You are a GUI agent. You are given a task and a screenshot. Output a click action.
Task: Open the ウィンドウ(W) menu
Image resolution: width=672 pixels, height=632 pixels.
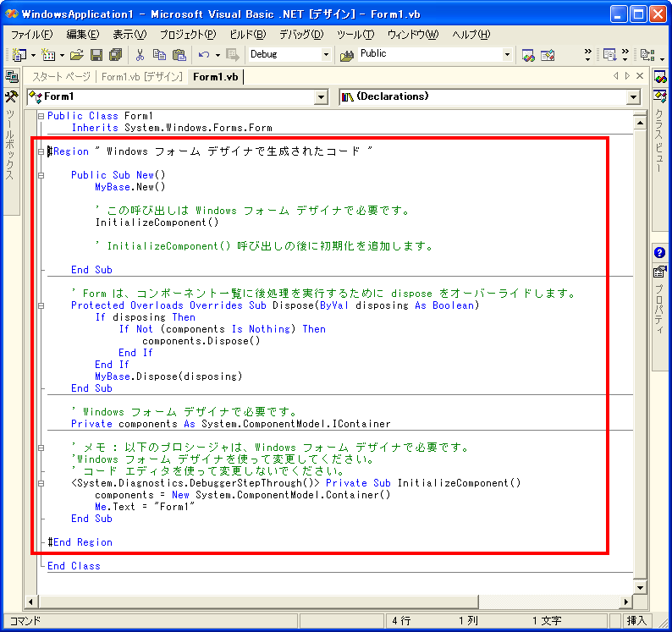coord(413,35)
